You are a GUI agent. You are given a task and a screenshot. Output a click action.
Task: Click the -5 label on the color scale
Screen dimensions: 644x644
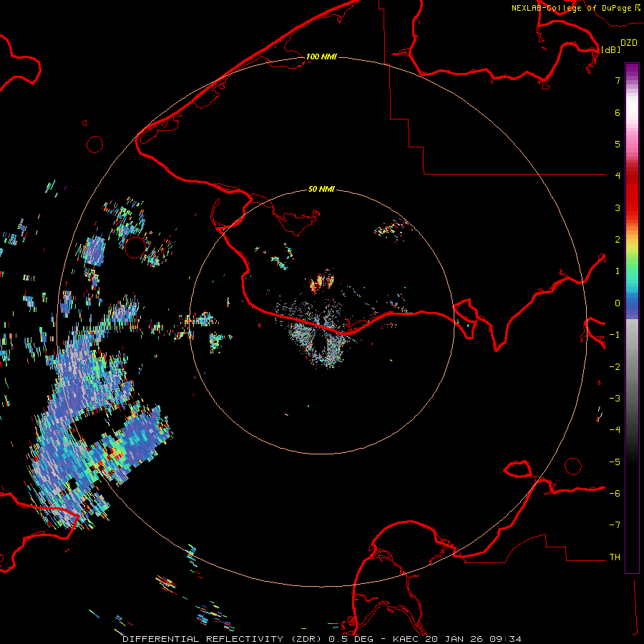click(615, 462)
